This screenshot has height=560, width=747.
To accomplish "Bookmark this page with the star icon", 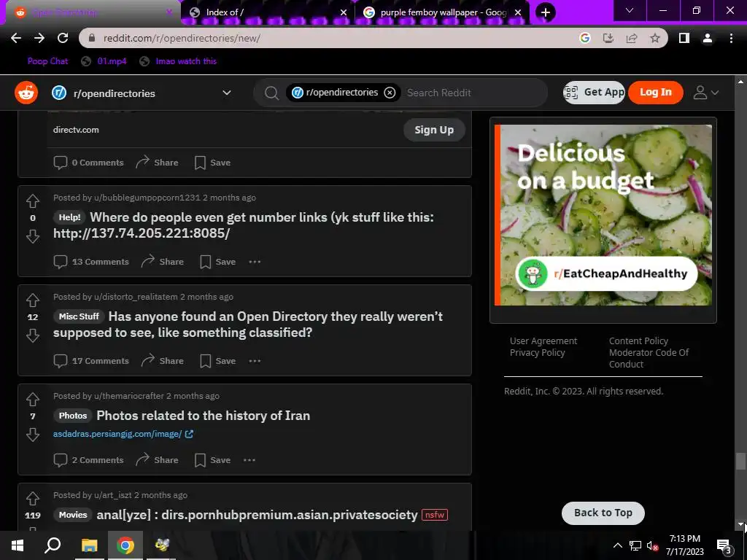I will tap(655, 38).
